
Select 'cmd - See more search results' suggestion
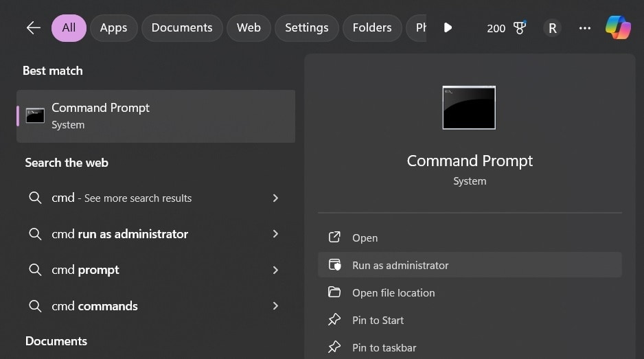156,198
